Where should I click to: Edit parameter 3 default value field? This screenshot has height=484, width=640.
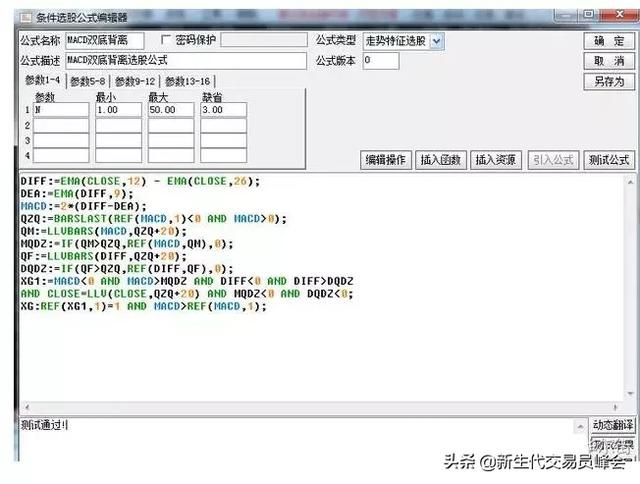point(223,140)
